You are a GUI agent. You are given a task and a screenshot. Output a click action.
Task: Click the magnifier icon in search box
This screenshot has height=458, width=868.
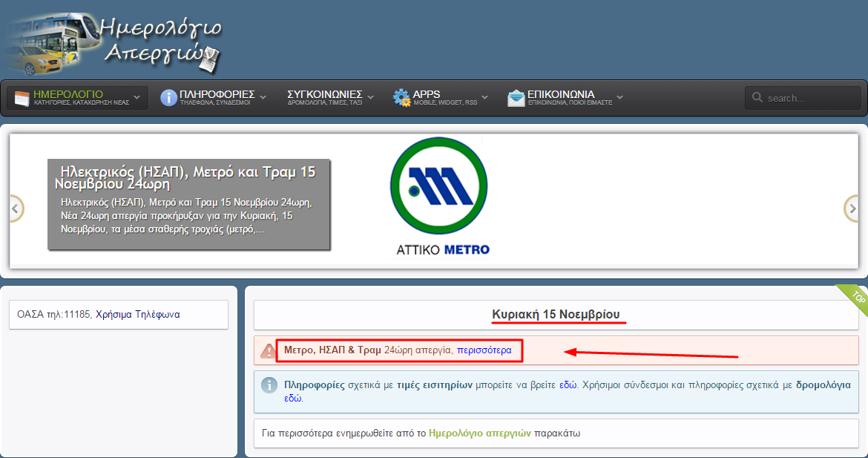757,97
